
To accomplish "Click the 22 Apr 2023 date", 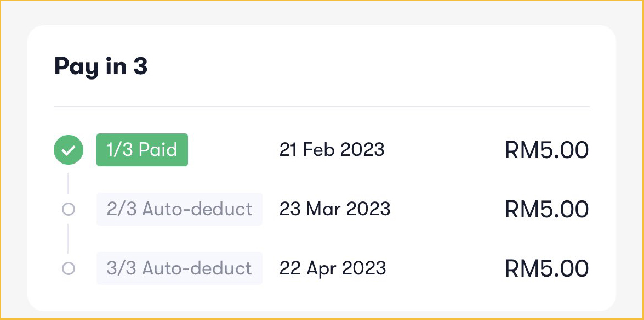I will pyautogui.click(x=333, y=268).
